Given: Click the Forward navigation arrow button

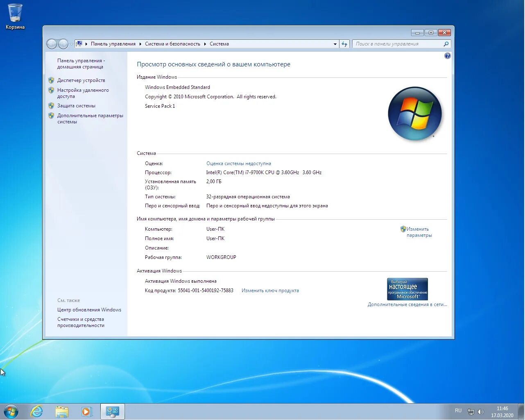Looking at the screenshot, I should click(x=63, y=44).
